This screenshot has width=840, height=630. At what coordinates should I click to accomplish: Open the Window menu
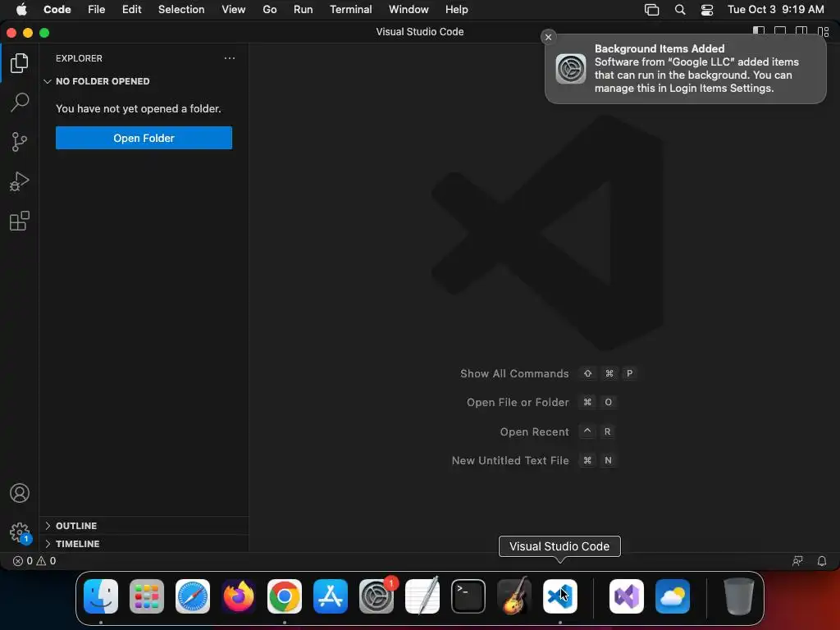[409, 10]
